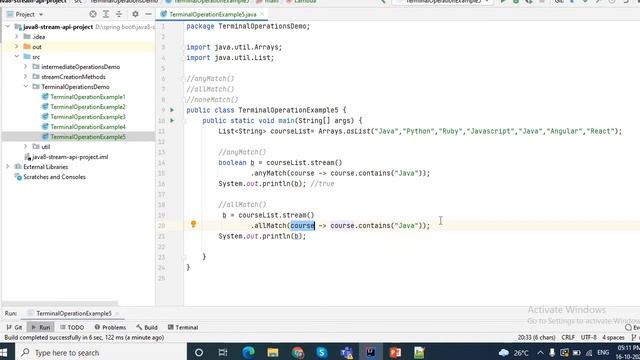640x360 pixels.
Task: Click the taskbar search box
Action: coord(101,352)
